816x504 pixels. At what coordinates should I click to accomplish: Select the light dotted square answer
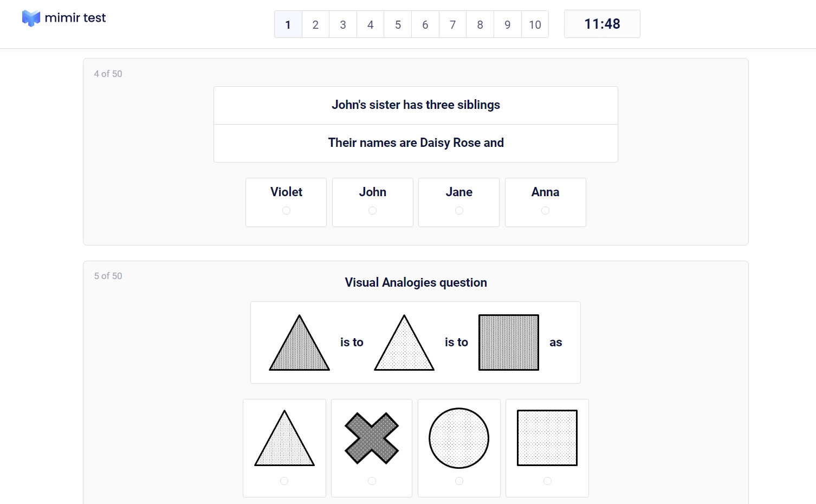click(x=547, y=438)
